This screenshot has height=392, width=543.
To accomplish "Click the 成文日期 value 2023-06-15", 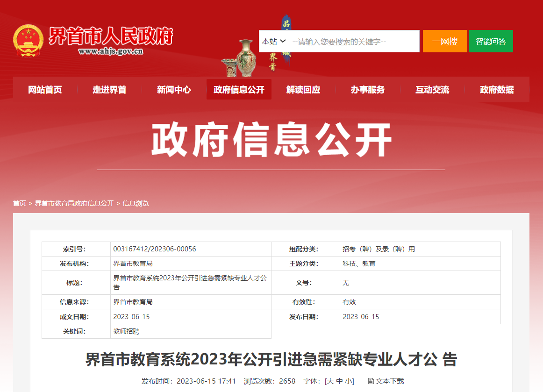I will [132, 317].
